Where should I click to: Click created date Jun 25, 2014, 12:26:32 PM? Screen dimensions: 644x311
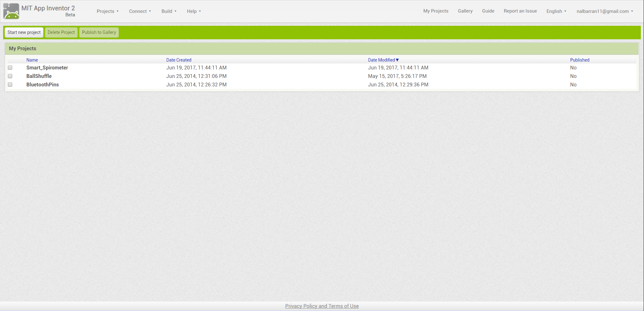[196, 85]
